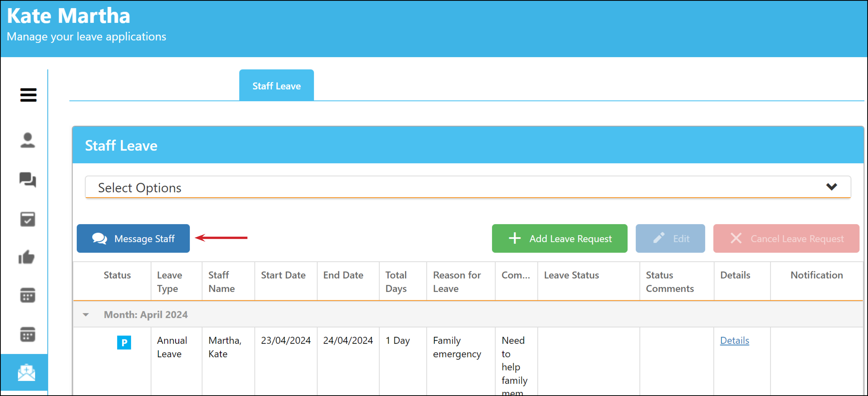This screenshot has width=868, height=396.
Task: Open the highlighted staff leave envelope icon
Action: click(27, 372)
